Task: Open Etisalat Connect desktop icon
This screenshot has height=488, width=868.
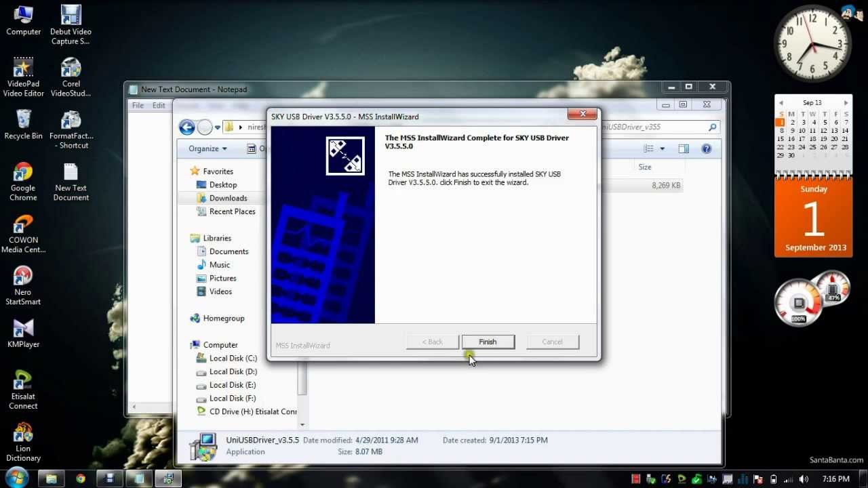Action: coord(23,390)
